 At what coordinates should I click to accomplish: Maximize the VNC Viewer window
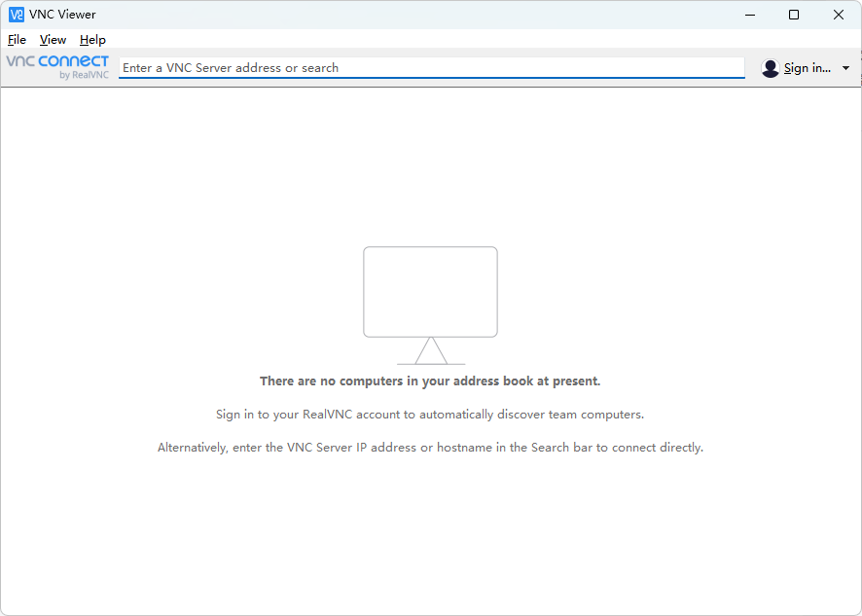click(x=794, y=15)
